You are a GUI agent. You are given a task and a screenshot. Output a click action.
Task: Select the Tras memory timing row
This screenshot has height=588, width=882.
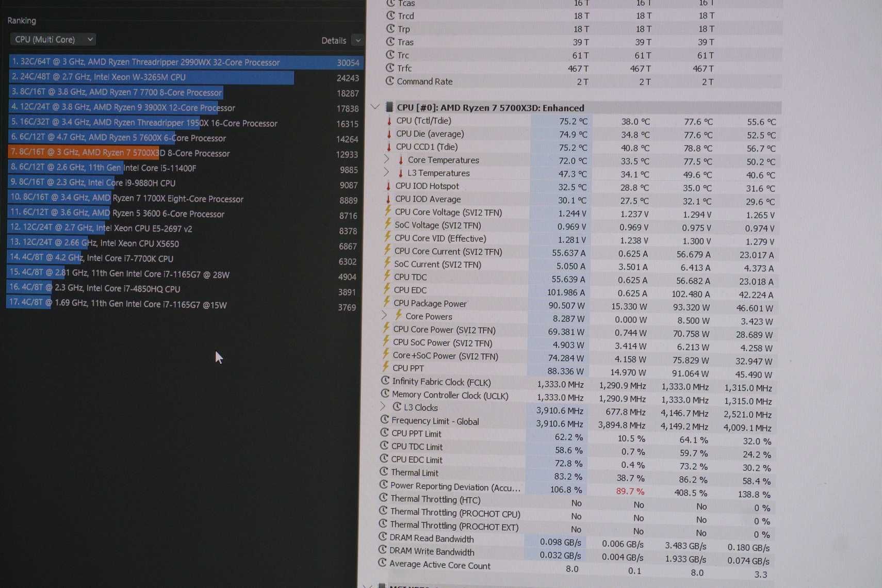click(x=584, y=42)
